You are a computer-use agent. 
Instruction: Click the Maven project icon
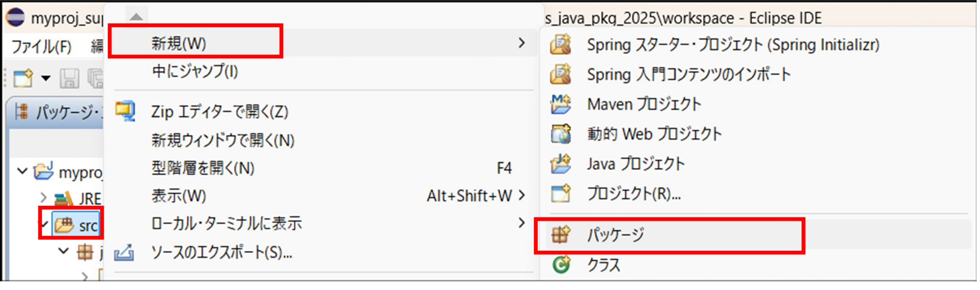[560, 104]
